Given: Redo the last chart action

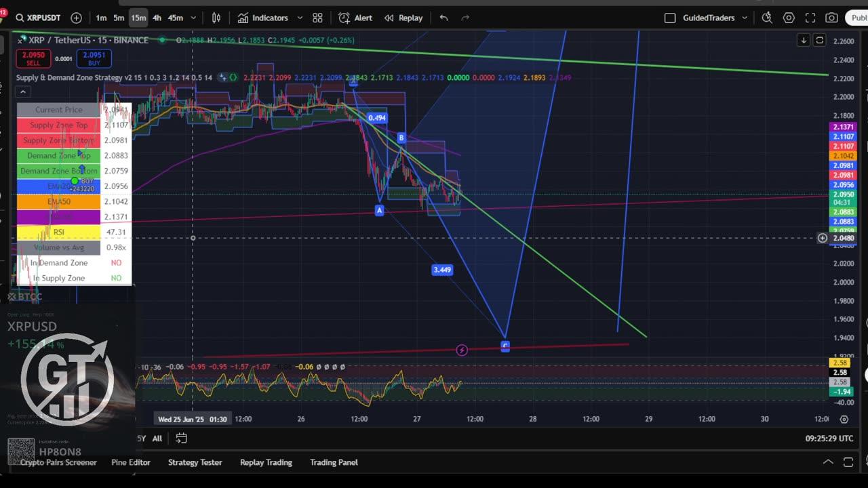Looking at the screenshot, I should click(x=465, y=18).
